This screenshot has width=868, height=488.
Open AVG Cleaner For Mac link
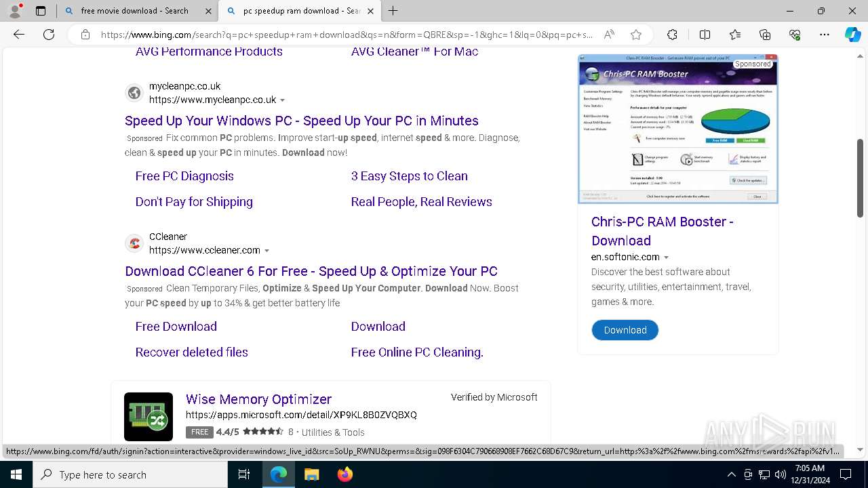pyautogui.click(x=415, y=52)
